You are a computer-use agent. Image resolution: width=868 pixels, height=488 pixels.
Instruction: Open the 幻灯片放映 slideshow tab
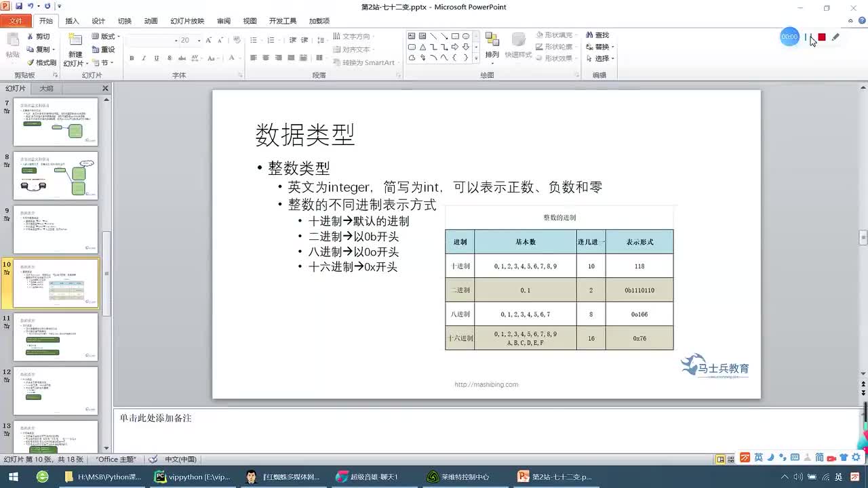tap(187, 21)
